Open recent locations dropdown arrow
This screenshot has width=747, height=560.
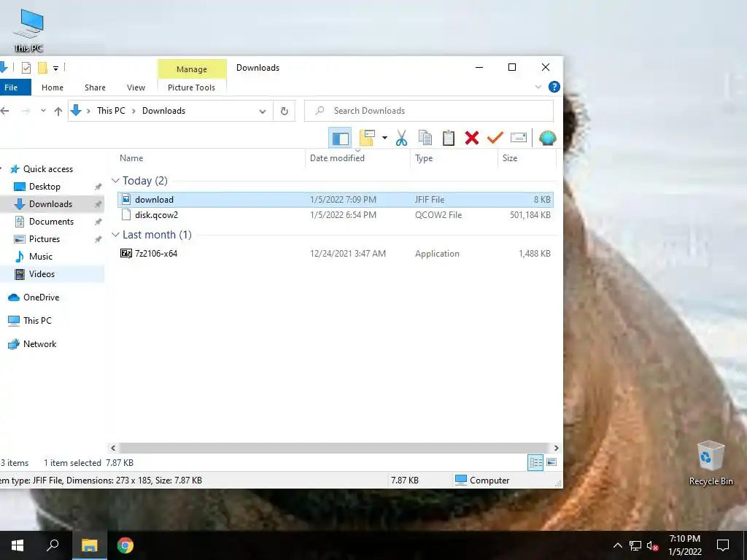point(43,111)
